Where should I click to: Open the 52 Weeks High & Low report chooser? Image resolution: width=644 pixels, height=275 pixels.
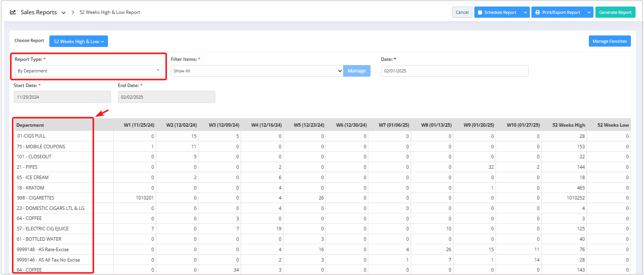coord(79,41)
